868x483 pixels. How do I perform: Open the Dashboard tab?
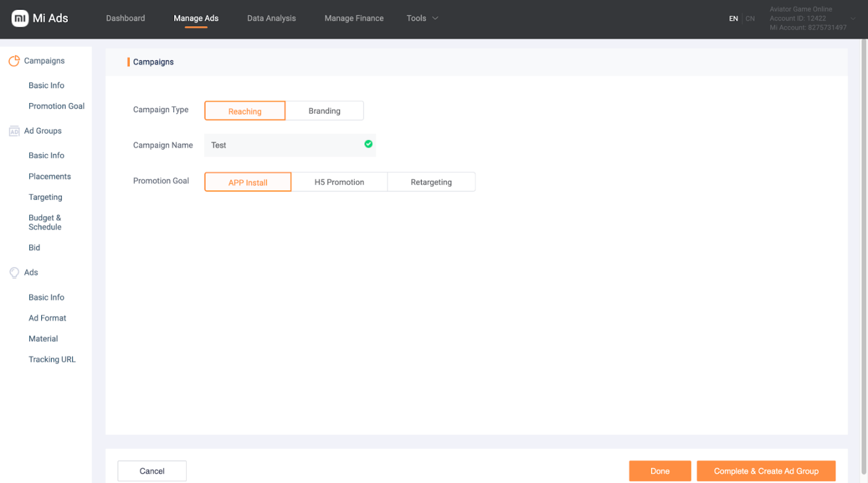click(126, 18)
